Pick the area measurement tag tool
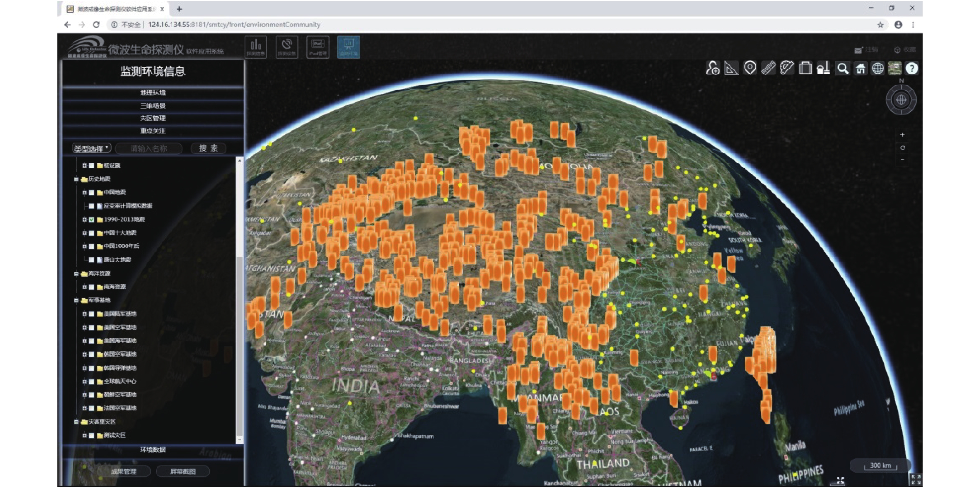Viewport: 980px width, 488px height. click(787, 69)
